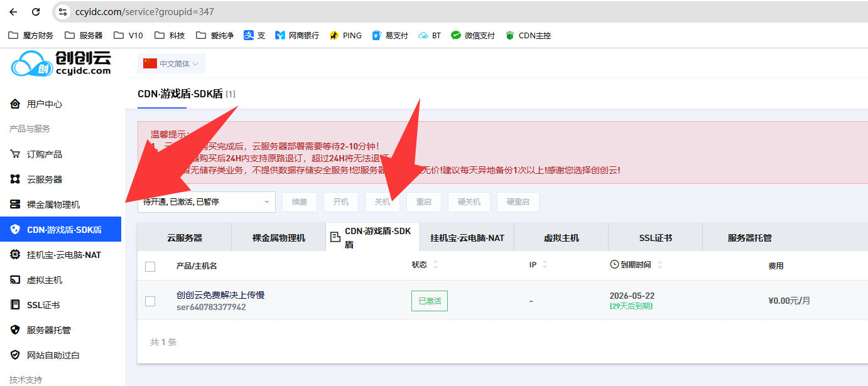The width and height of the screenshot is (868, 386).
Task: Click the browser address bar URL
Action: (x=143, y=12)
